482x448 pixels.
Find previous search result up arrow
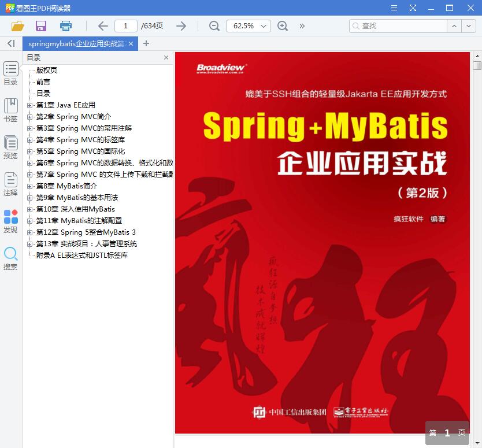[x=454, y=26]
